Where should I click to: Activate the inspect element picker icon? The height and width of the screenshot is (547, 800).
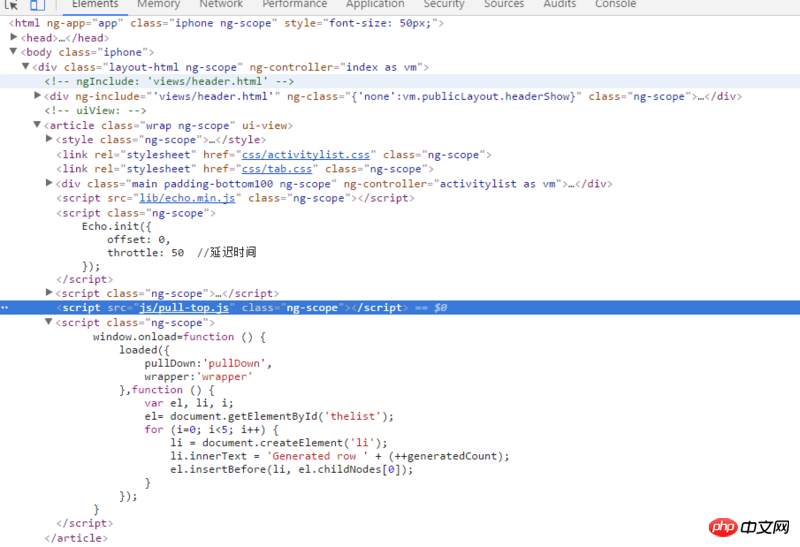pyautogui.click(x=11, y=5)
